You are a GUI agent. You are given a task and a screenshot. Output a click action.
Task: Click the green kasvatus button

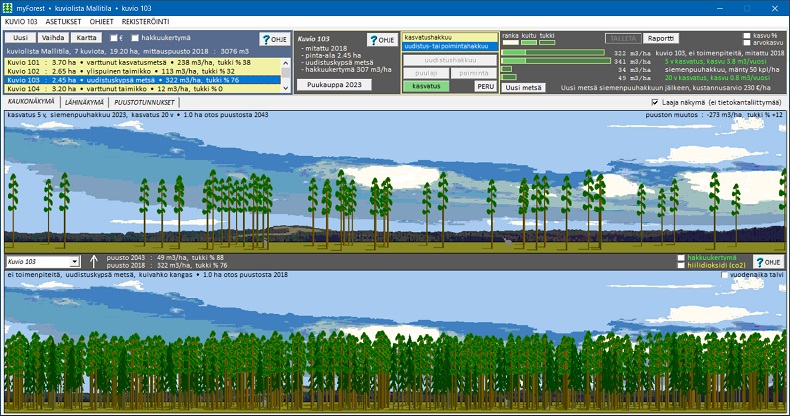click(x=425, y=87)
